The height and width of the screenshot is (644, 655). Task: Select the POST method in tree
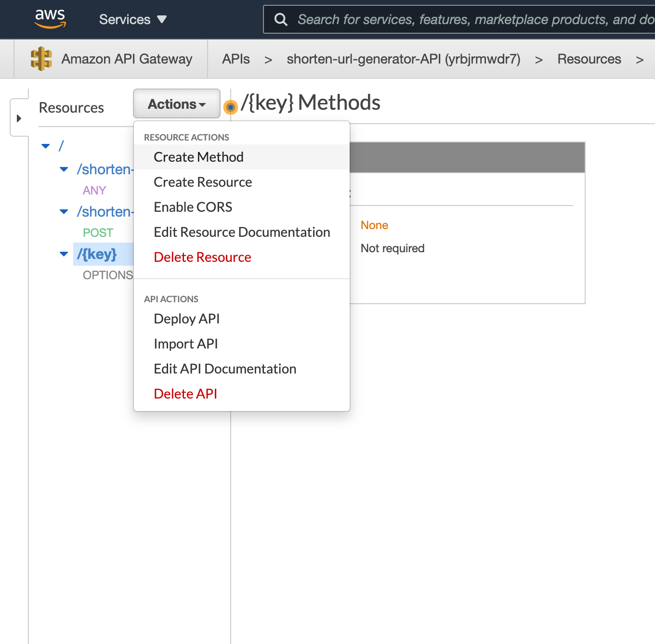98,233
